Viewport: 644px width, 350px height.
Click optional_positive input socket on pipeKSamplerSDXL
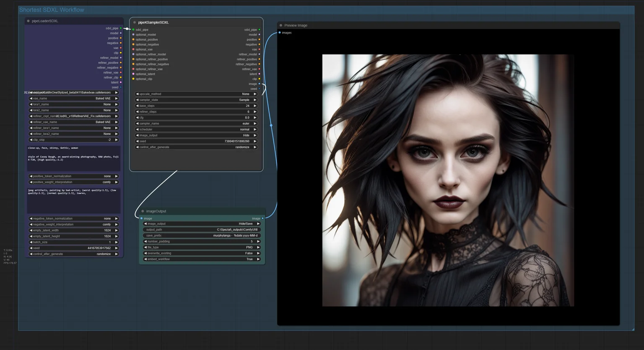point(133,39)
